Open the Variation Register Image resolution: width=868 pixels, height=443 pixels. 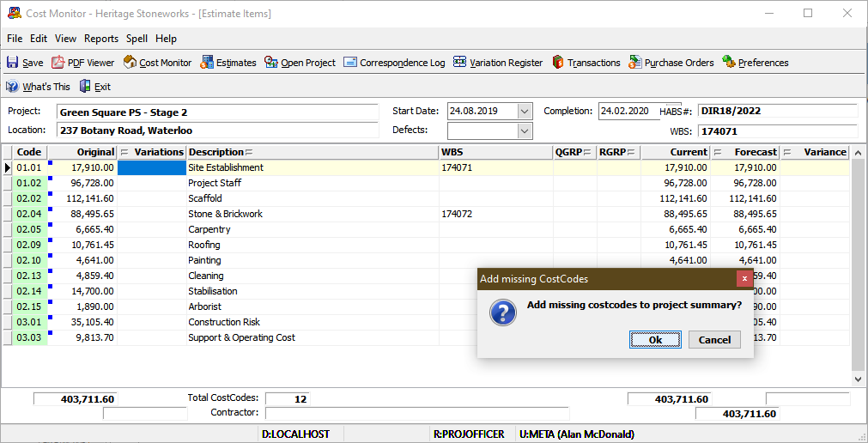498,63
